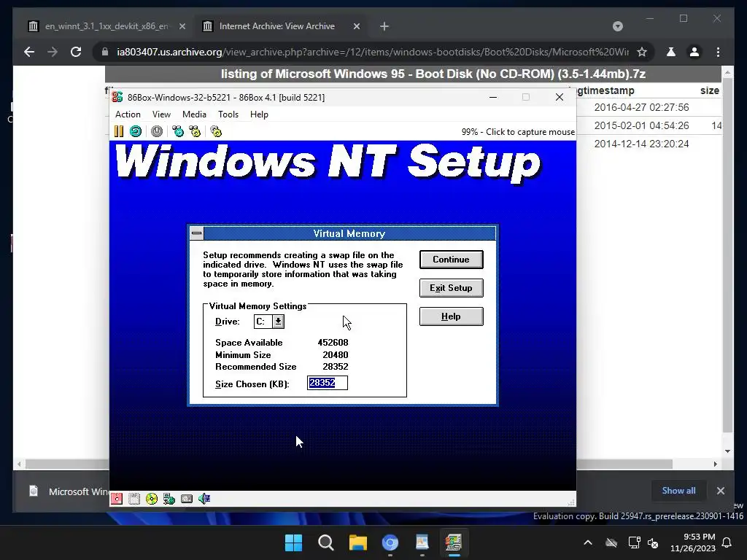
Task: Click the browser horizontal scrollbar
Action: 349,464
